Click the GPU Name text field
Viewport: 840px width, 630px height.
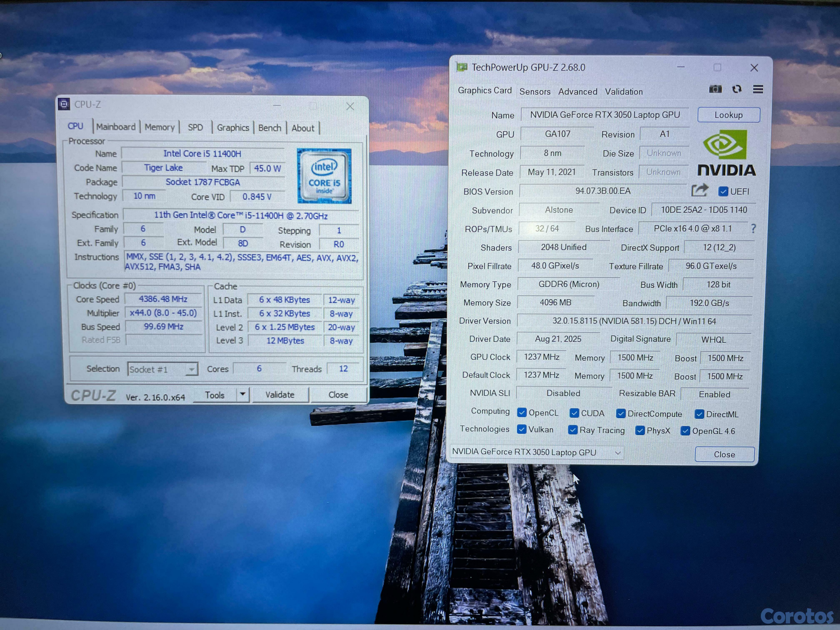[x=605, y=115]
